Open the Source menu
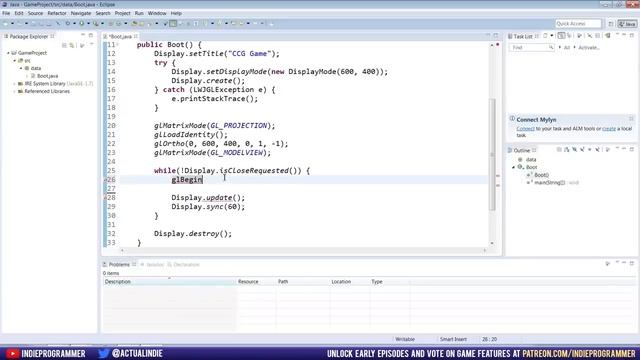This screenshot has height=360, width=640. (x=35, y=13)
